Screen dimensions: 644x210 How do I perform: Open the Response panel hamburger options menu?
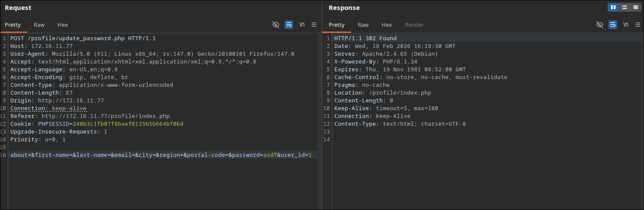point(638,25)
